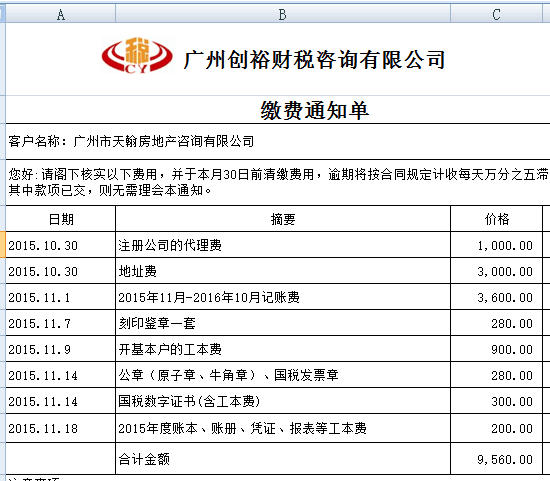The height and width of the screenshot is (481, 550).
Task: Select date cell 2015.11.9
Action: point(61,349)
